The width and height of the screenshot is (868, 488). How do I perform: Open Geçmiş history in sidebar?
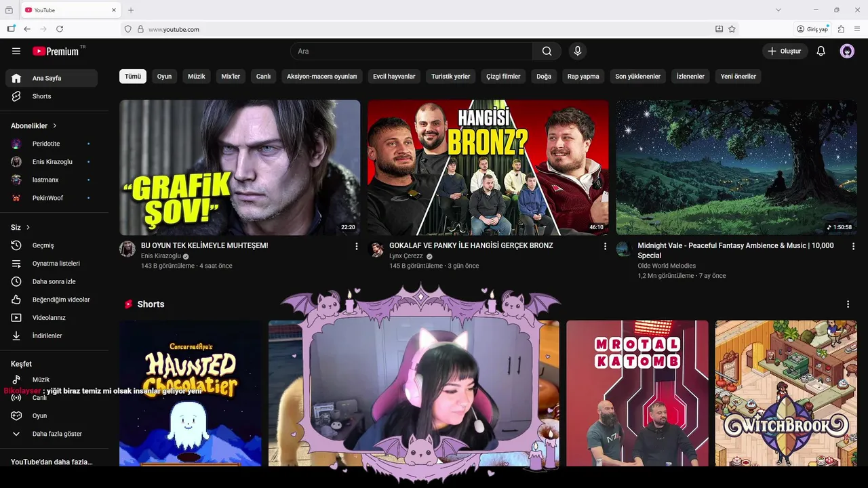52,245
